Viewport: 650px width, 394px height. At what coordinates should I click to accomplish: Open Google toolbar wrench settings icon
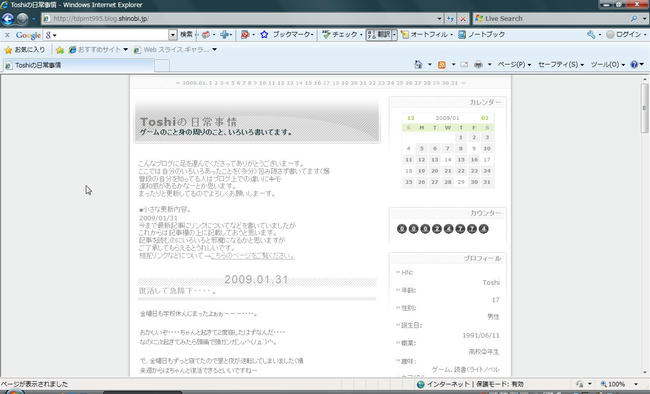pyautogui.click(x=591, y=35)
